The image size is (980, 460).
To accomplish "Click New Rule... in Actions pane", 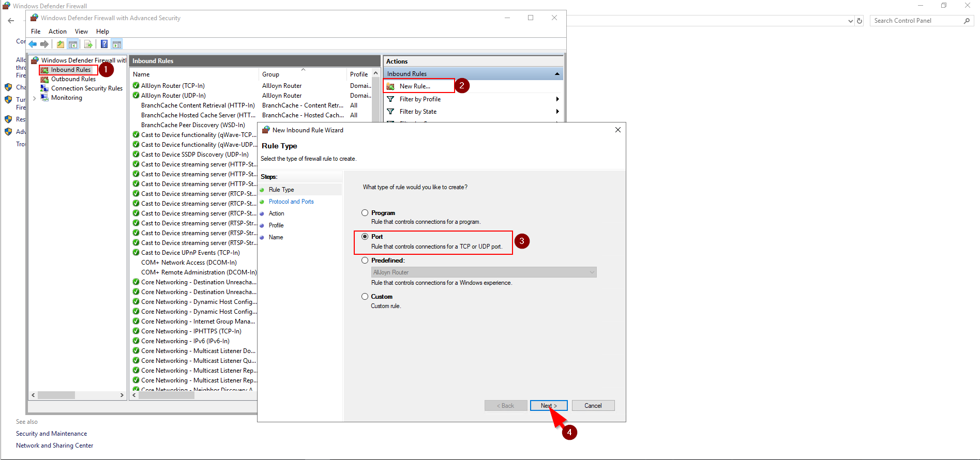I will click(415, 86).
